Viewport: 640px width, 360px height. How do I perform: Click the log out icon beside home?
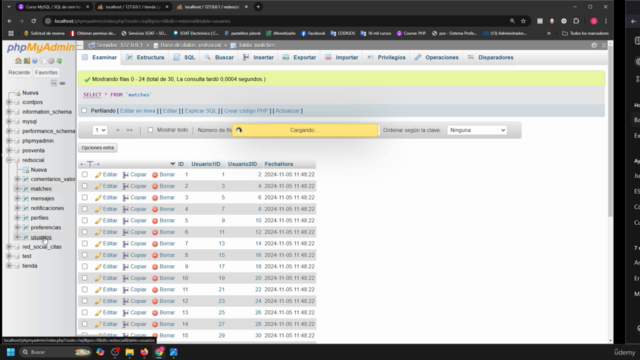click(x=27, y=61)
